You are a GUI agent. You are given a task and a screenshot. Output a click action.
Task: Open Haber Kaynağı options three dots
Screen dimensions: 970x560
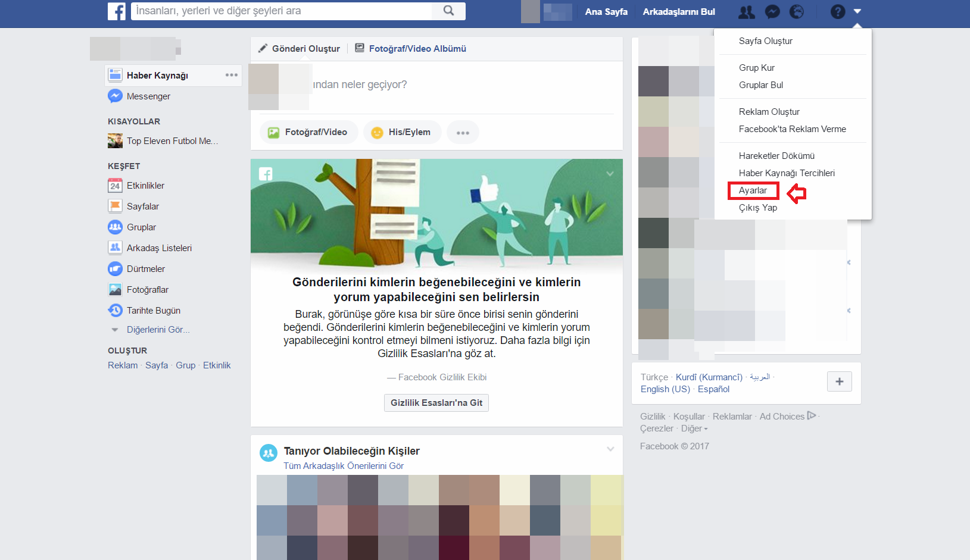(x=232, y=75)
